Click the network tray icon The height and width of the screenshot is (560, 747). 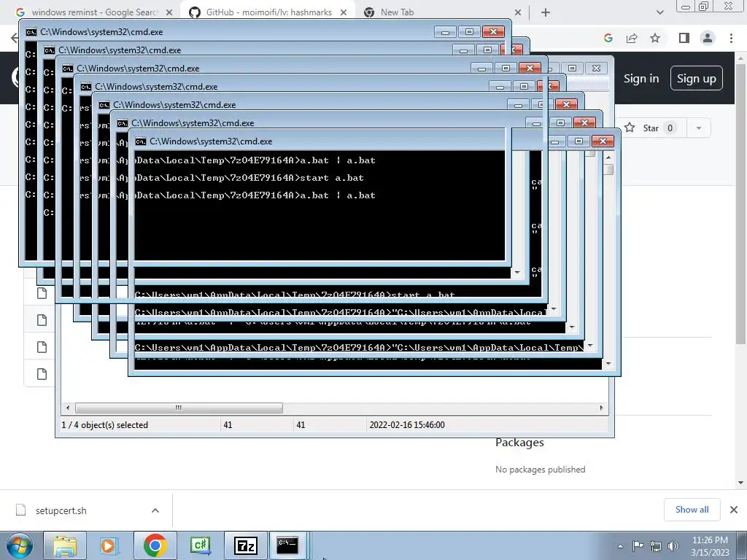point(656,545)
